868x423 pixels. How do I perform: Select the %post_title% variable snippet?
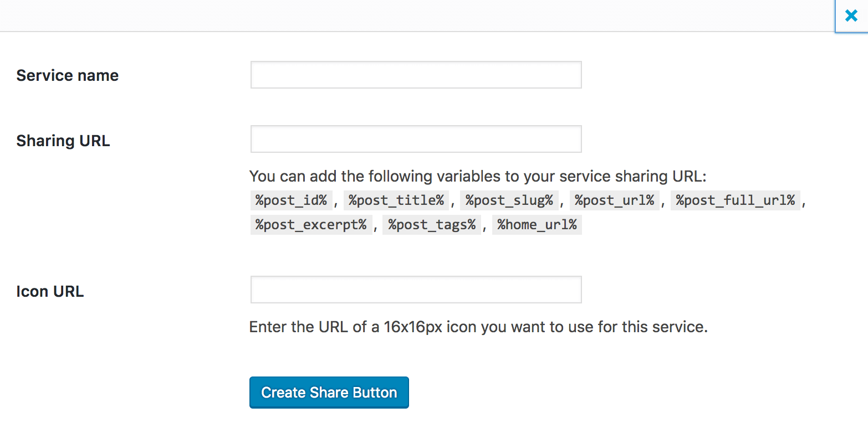point(396,200)
